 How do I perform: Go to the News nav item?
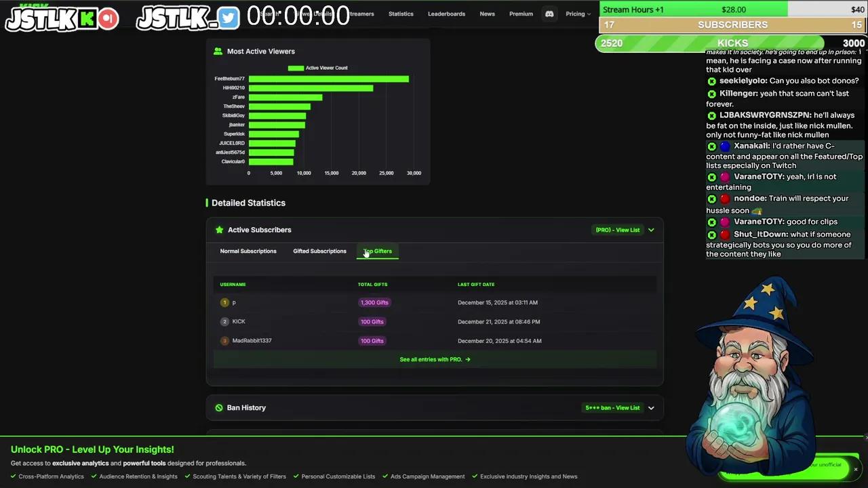487,14
